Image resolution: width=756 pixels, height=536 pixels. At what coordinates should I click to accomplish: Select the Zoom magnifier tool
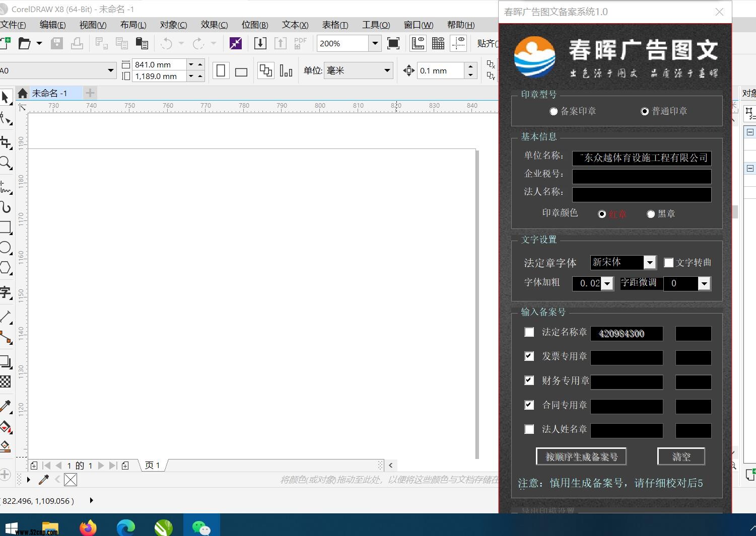pos(6,163)
